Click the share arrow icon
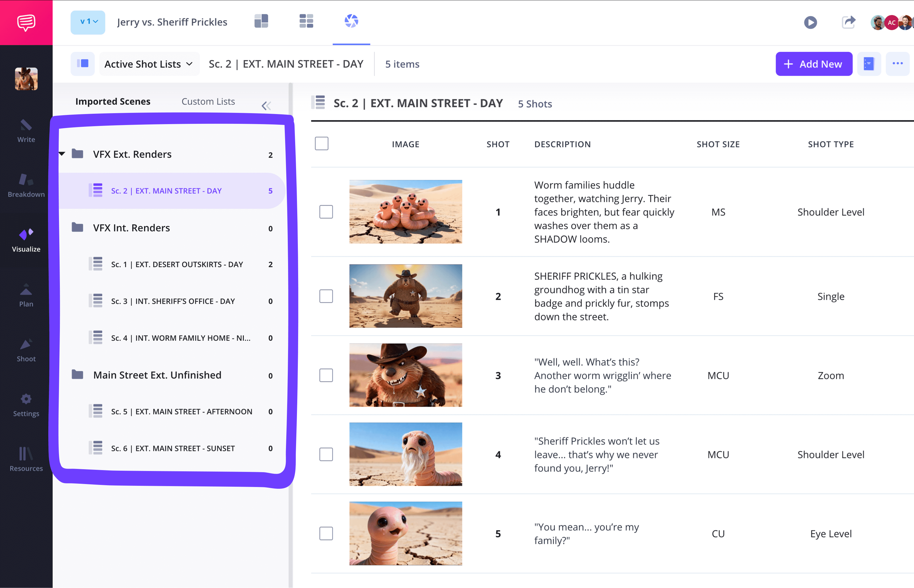The width and height of the screenshot is (914, 588). (x=848, y=22)
